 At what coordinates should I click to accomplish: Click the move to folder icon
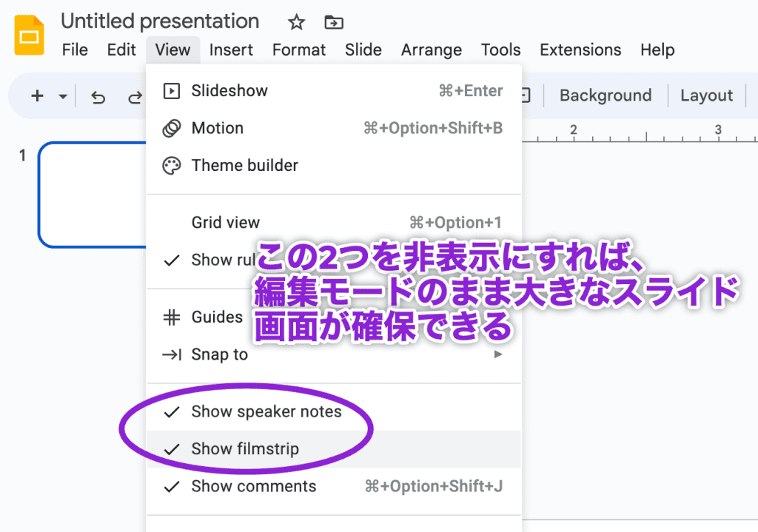[334, 22]
